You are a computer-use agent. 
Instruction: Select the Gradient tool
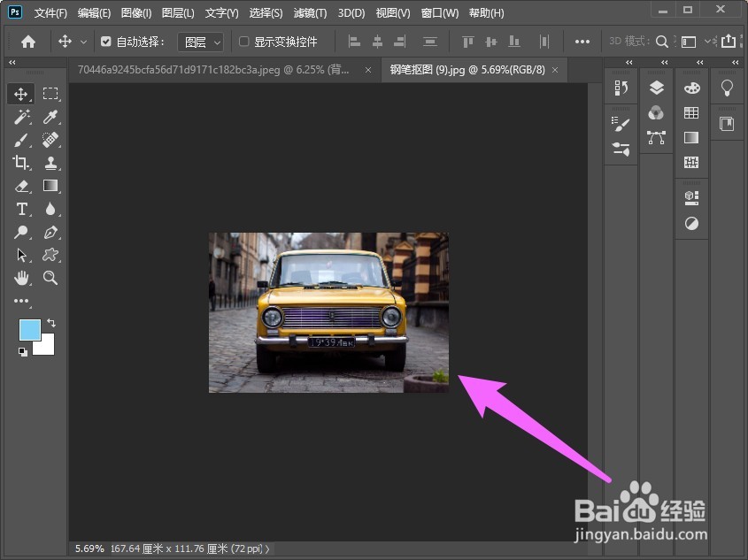(x=50, y=186)
